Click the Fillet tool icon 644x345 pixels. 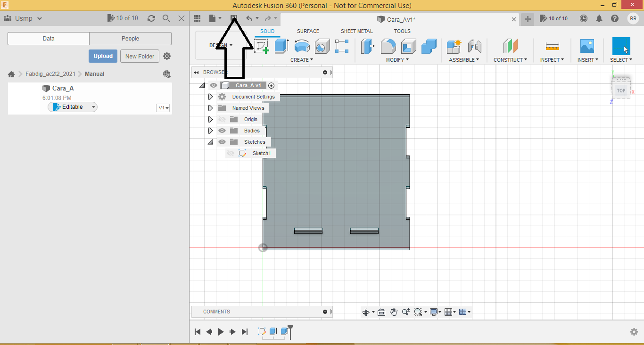(388, 46)
